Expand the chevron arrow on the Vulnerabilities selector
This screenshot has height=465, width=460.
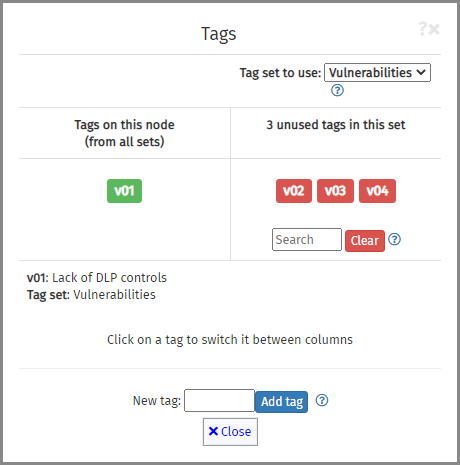pyautogui.click(x=421, y=72)
